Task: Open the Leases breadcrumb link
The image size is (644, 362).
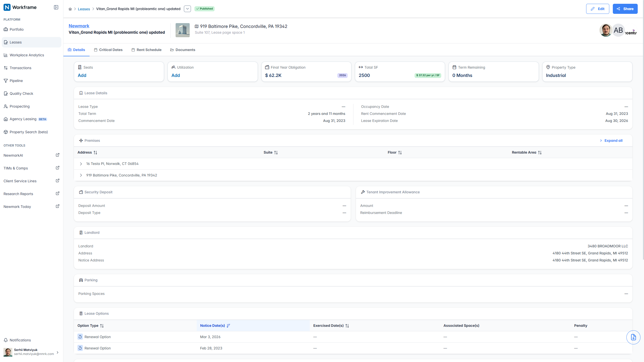Action: [84, 9]
